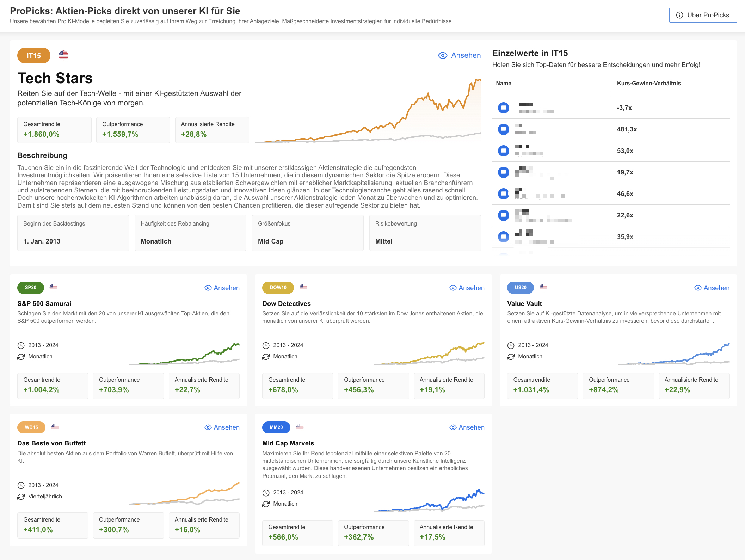
Task: Click the Annualisierte Rendite +28,8% box
Action: [x=212, y=130]
